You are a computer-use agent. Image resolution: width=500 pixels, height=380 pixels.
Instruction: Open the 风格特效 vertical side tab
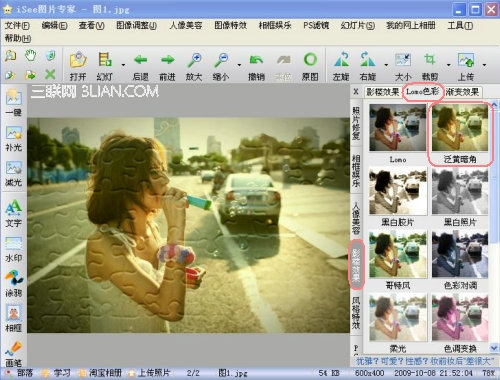click(356, 313)
